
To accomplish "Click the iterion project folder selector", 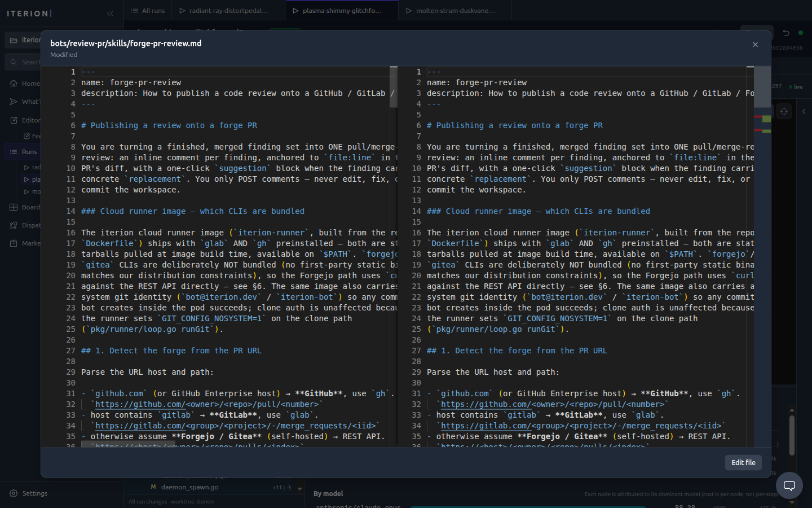I will 23,40.
